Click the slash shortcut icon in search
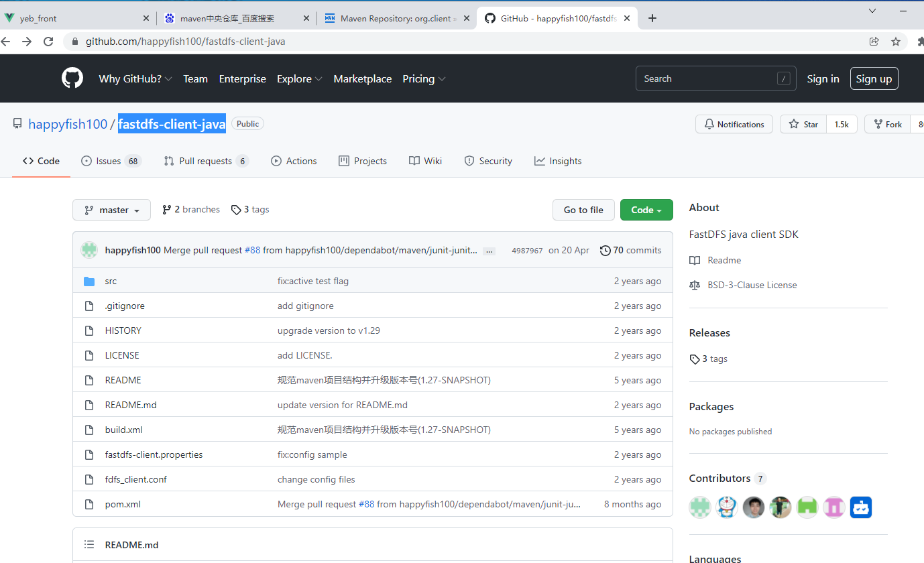The width and height of the screenshot is (924, 563). tap(783, 78)
